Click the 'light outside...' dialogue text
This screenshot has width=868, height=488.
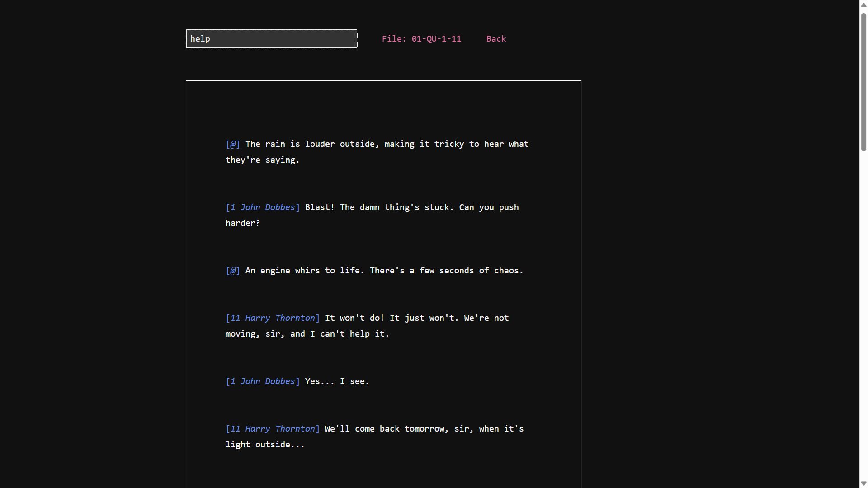[x=264, y=444]
